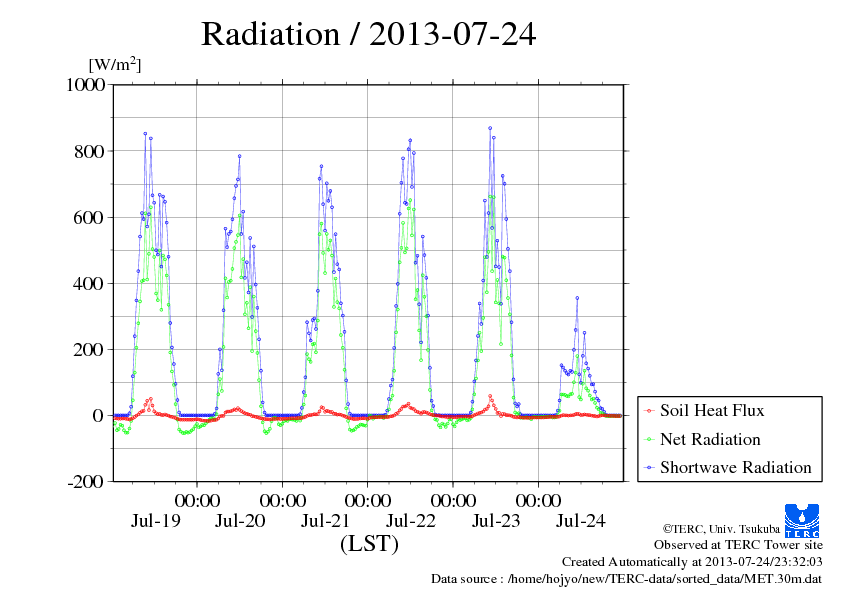Click the 'Jul-21' date label
This screenshot has width=842, height=595.
325,520
